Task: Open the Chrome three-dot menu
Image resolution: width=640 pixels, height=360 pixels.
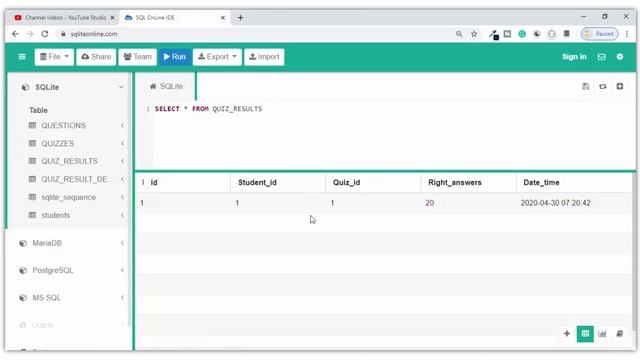Action: pos(627,34)
